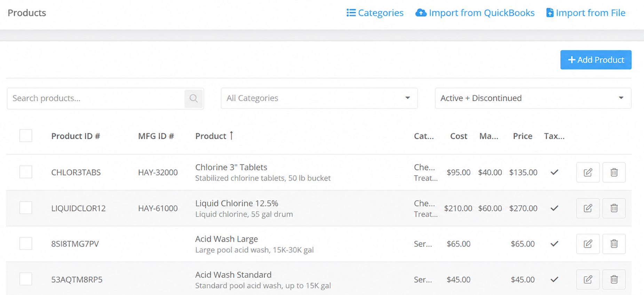Toggle the select-all products checkbox
Image resolution: width=644 pixels, height=295 pixels.
click(x=26, y=136)
